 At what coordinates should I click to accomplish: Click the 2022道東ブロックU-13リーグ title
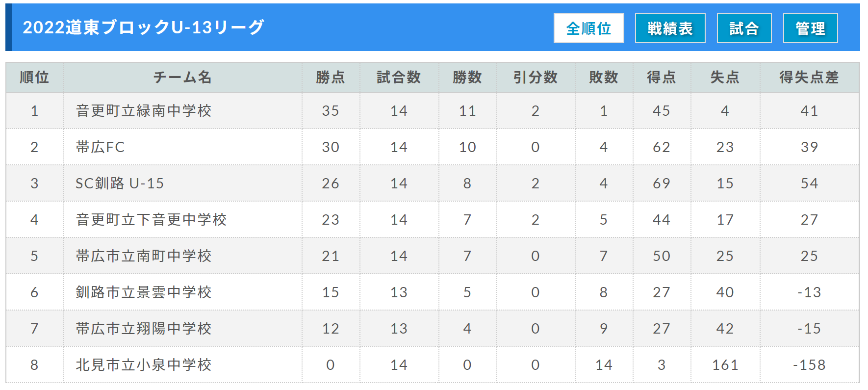coord(143,27)
